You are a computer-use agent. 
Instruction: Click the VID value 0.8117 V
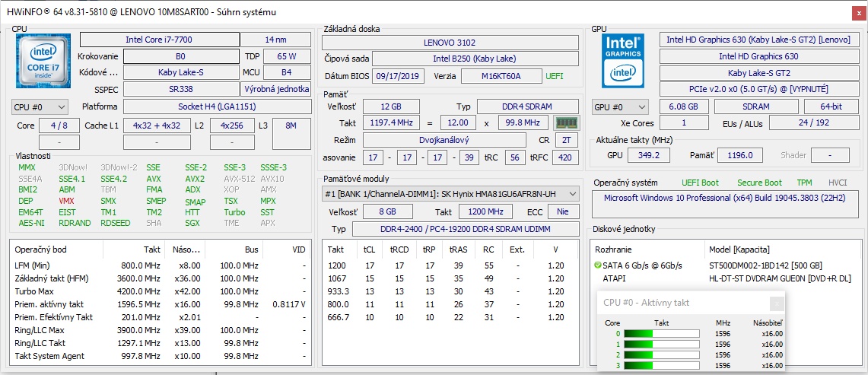coord(289,304)
